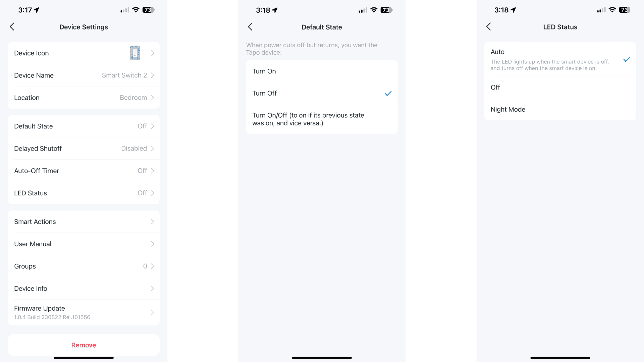This screenshot has height=362, width=644.
Task: Tap the back arrow on LED Status screen
Action: pyautogui.click(x=488, y=27)
